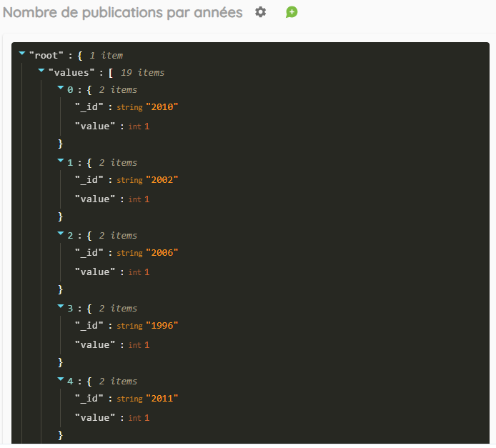Click index number 1 in values

click(70, 163)
